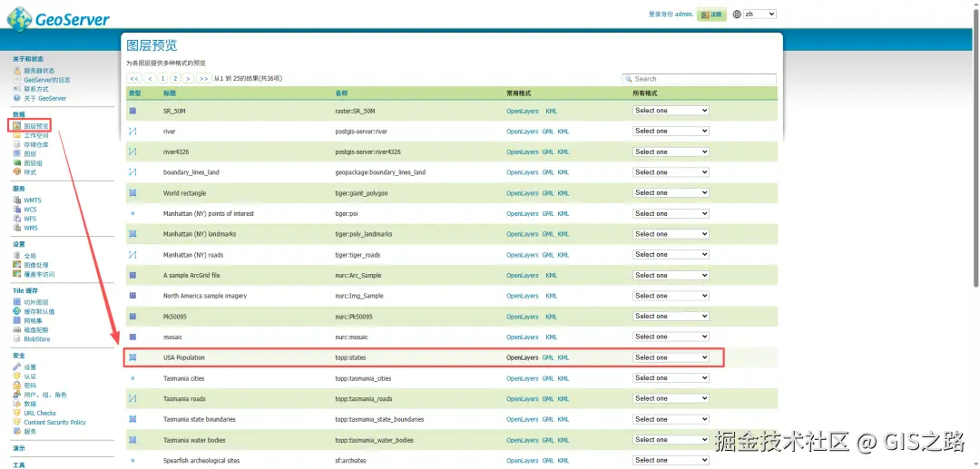Open 覆盖率访问 coverage access settings
Screen dimensions: 980x469
tap(39, 274)
